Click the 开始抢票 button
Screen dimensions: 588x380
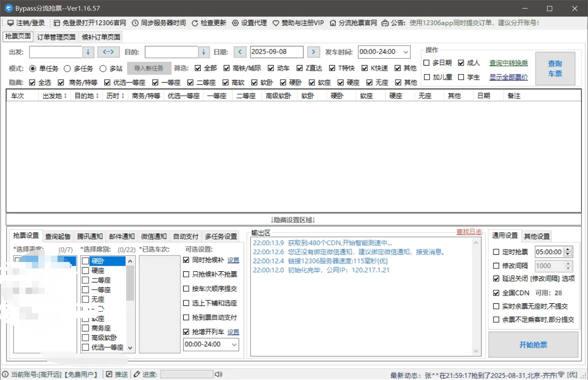pyautogui.click(x=533, y=344)
